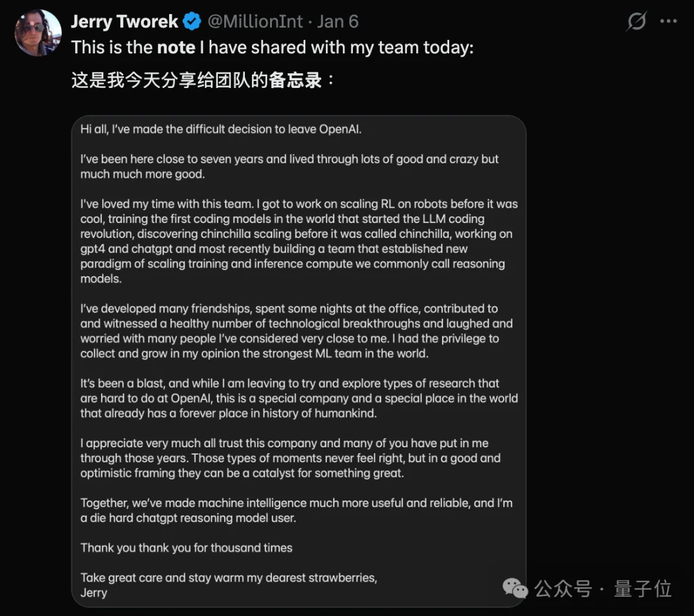This screenshot has height=616, width=694.
Task: Click the 公众号 · 量子位 watermark text
Action: 603,588
